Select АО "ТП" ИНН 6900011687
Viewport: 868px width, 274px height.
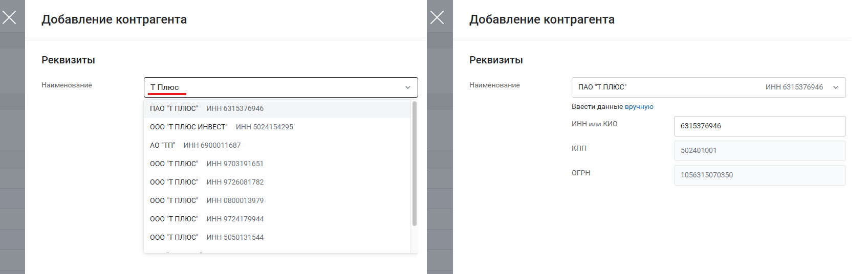[x=277, y=145]
